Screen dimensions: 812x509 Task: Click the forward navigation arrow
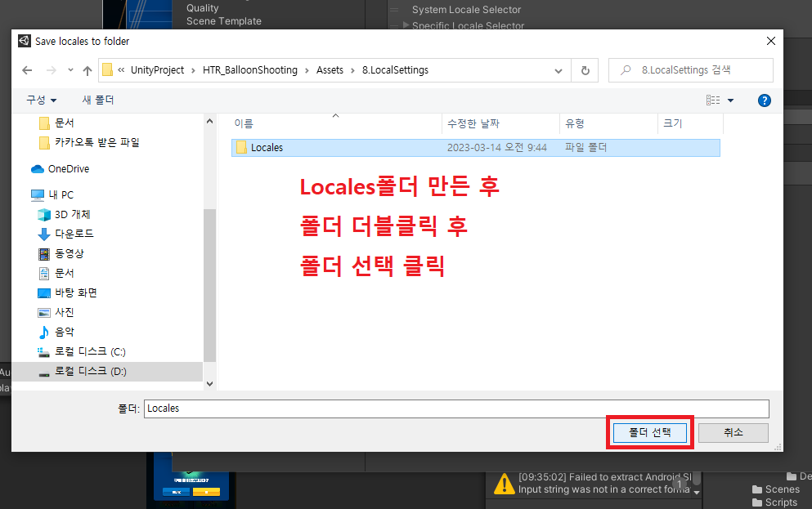51,70
